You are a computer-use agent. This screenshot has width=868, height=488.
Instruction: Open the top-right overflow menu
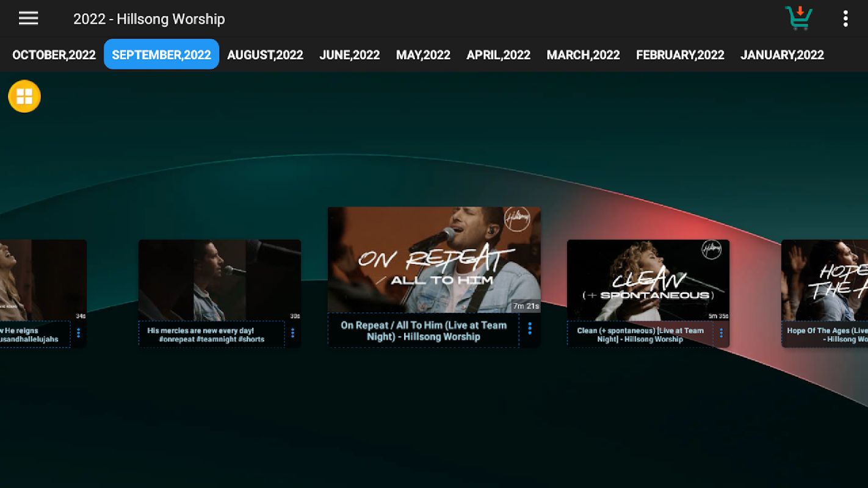click(845, 18)
